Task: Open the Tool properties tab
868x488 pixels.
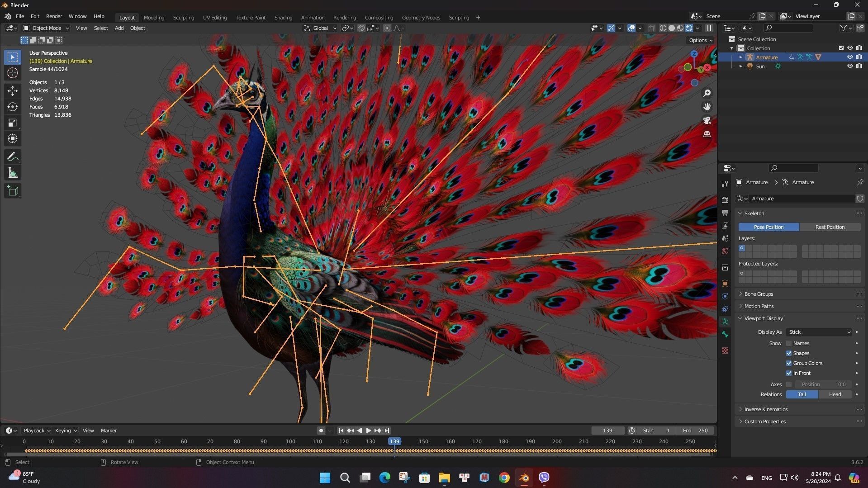Action: 725,184
